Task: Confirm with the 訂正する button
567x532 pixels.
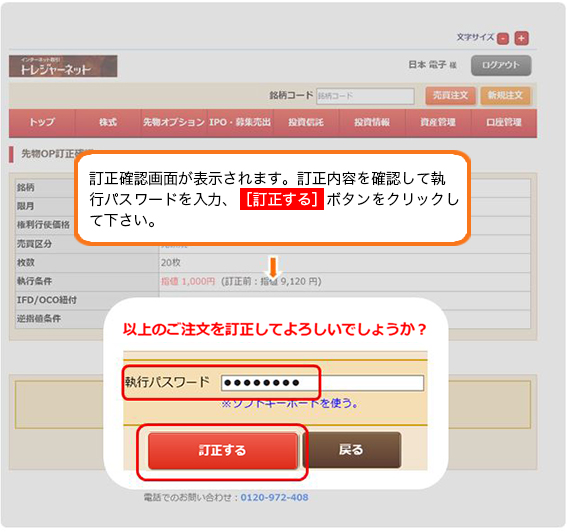Action: [x=223, y=451]
